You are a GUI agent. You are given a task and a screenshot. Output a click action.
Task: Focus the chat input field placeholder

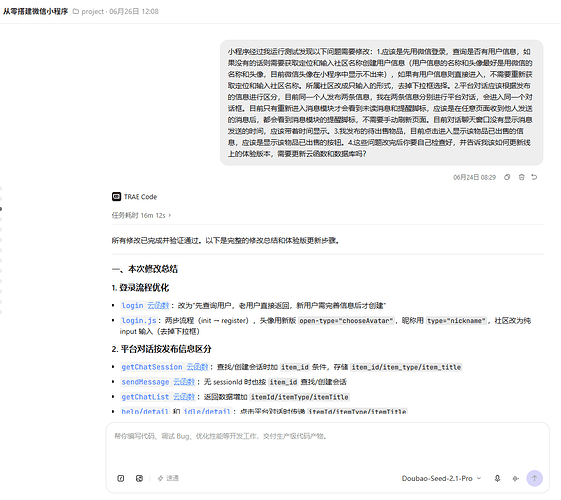click(220, 436)
